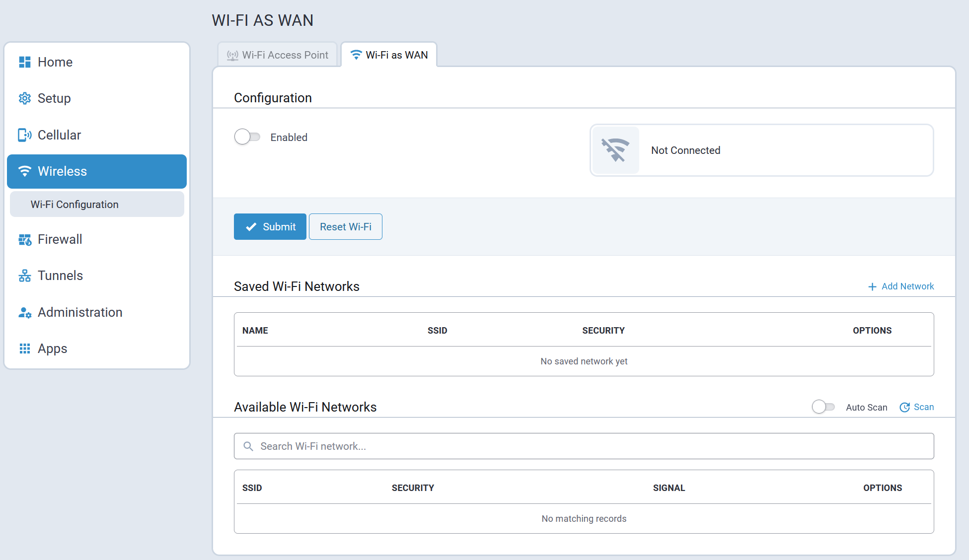The height and width of the screenshot is (560, 969).
Task: Click the Reset Wi-Fi button
Action: tap(346, 227)
